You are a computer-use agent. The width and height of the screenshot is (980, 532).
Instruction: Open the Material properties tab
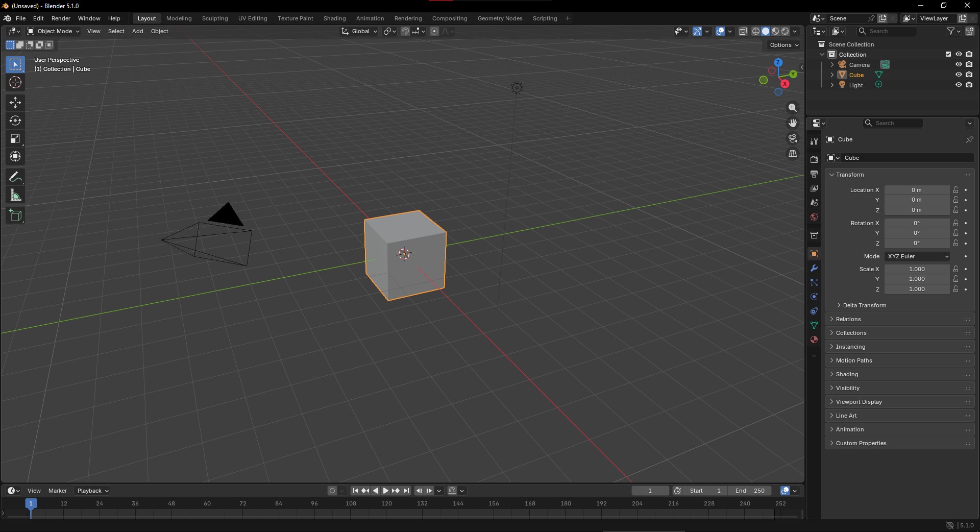pyautogui.click(x=814, y=340)
